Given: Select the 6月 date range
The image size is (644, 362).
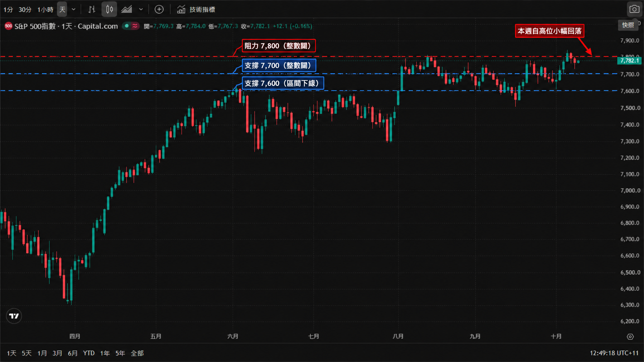Looking at the screenshot, I should 72,353.
